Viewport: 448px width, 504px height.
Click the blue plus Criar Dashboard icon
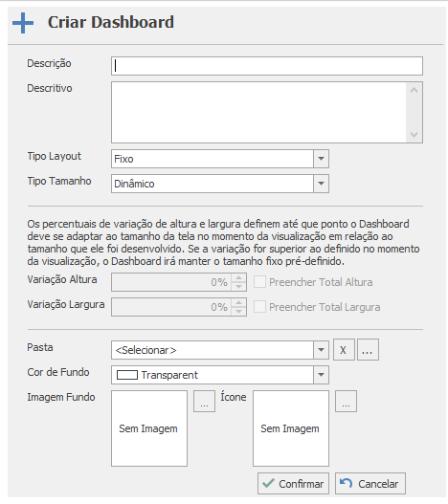23,23
